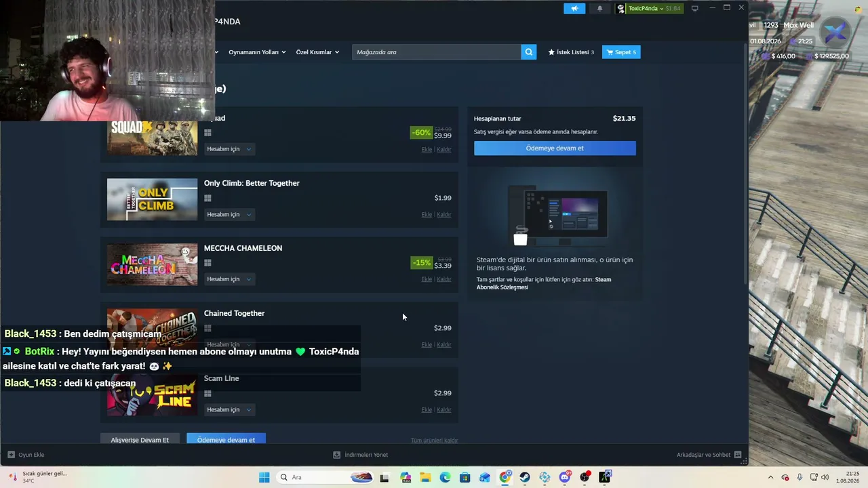The image size is (868, 488).
Task: Open the Squad game thumbnail
Action: (152, 138)
